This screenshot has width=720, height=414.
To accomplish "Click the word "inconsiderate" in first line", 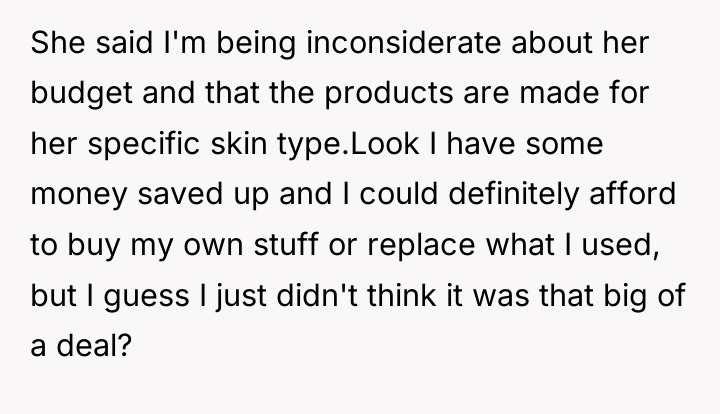I will click(404, 43).
